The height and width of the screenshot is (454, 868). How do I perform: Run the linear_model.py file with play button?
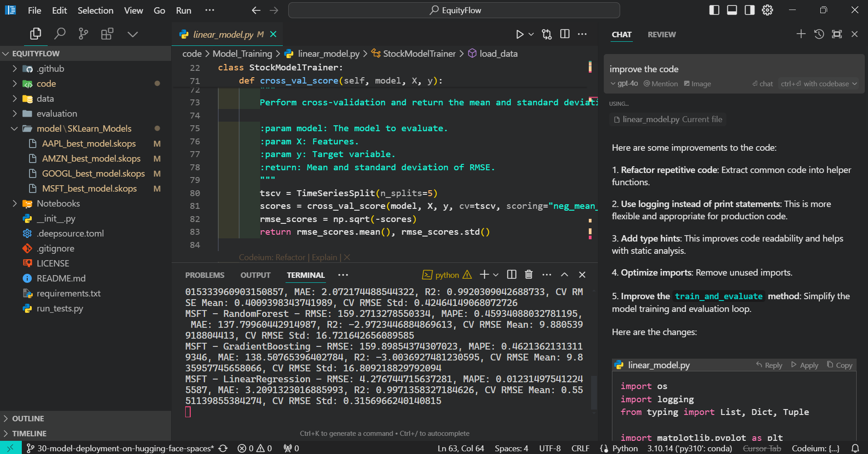click(520, 34)
